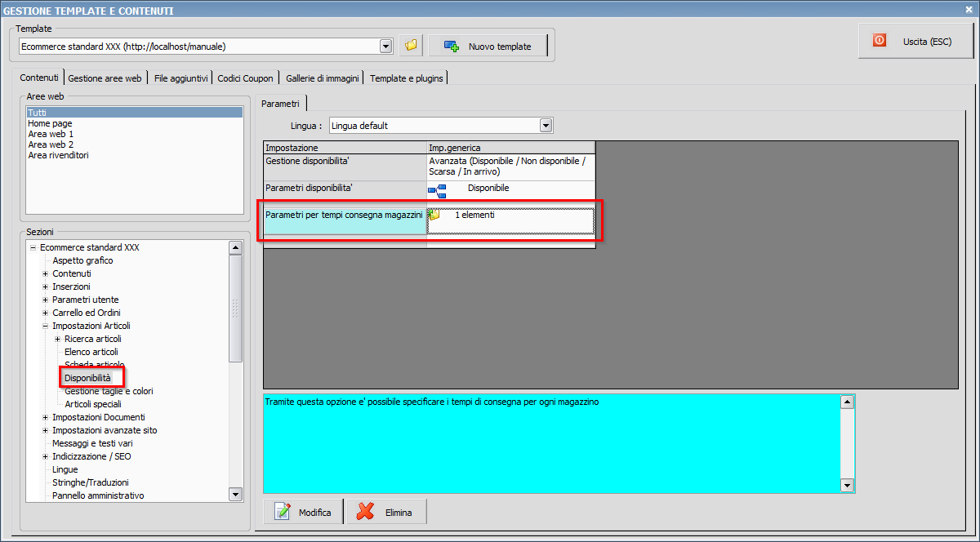Click the Imp.generica column header
The image size is (980, 542).
(510, 148)
